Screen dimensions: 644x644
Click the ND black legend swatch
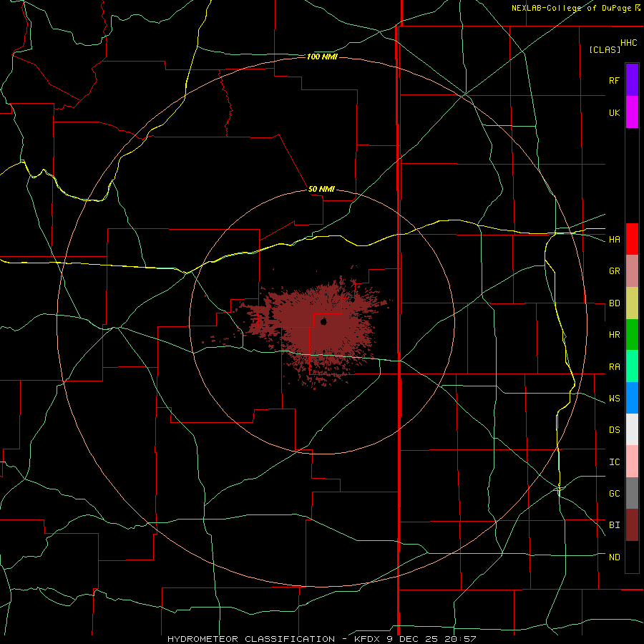(x=632, y=557)
